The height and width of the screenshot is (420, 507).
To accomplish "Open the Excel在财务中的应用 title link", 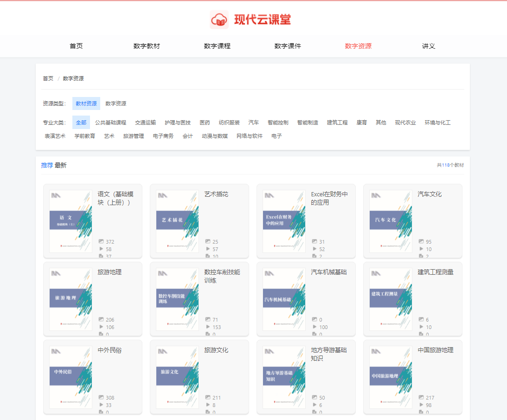I will point(329,198).
